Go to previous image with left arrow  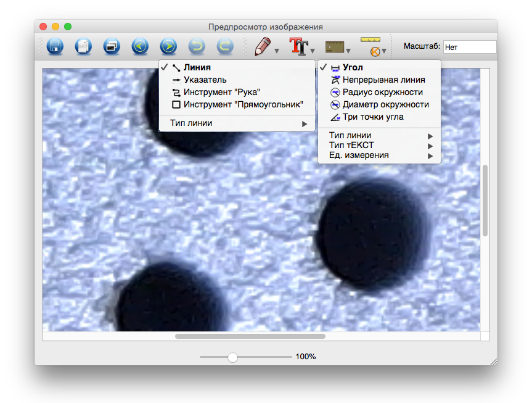click(140, 46)
